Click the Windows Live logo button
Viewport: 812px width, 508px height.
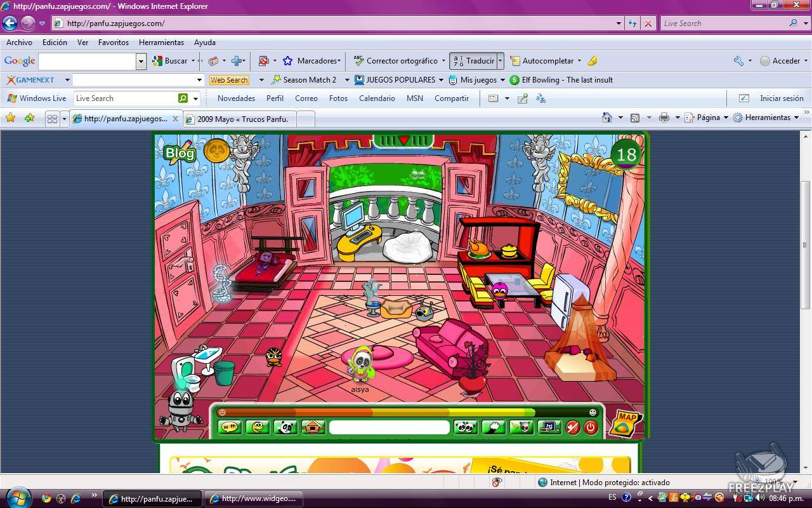click(x=36, y=98)
